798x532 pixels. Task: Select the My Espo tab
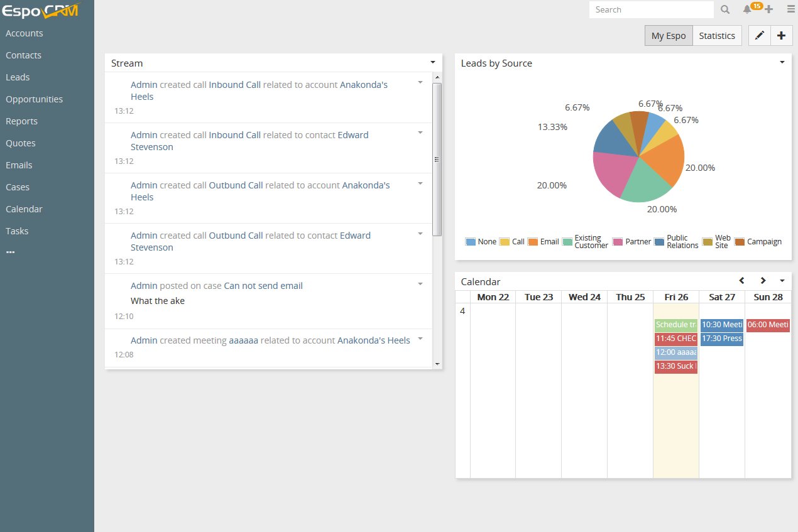[668, 36]
